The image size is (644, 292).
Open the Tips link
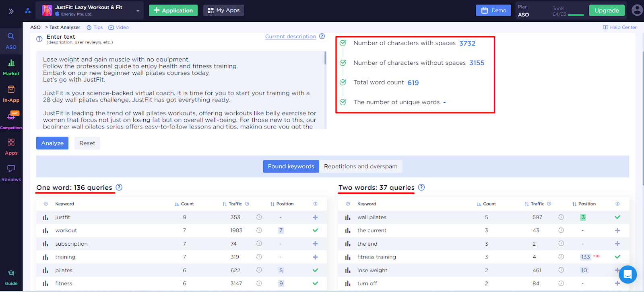point(95,27)
